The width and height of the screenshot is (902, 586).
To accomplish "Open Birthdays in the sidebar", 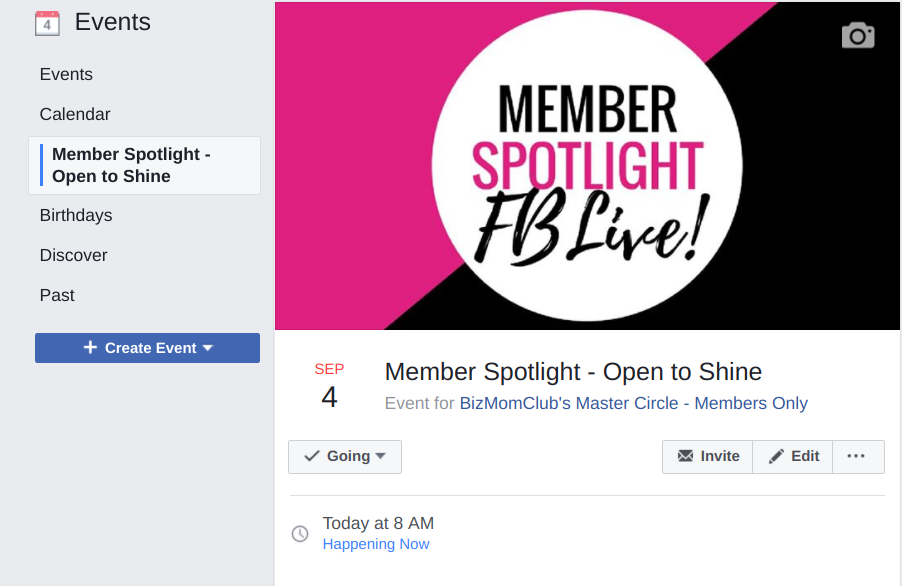I will pyautogui.click(x=76, y=216).
